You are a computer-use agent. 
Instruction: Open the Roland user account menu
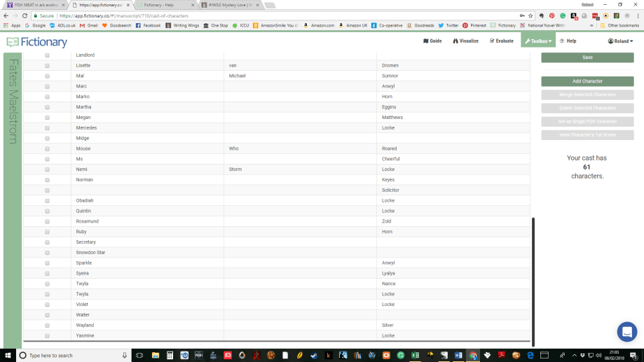620,41
